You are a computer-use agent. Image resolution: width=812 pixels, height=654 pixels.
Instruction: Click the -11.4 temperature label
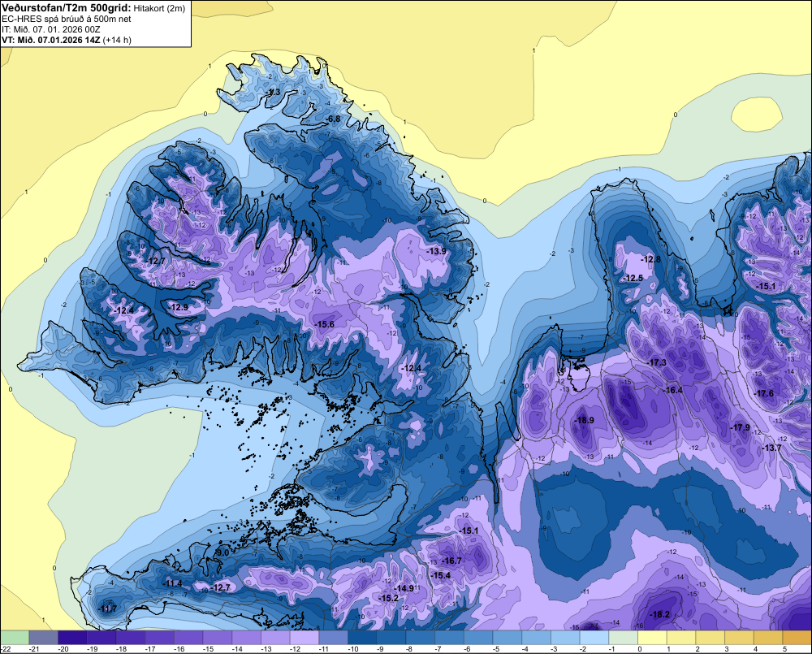172,583
